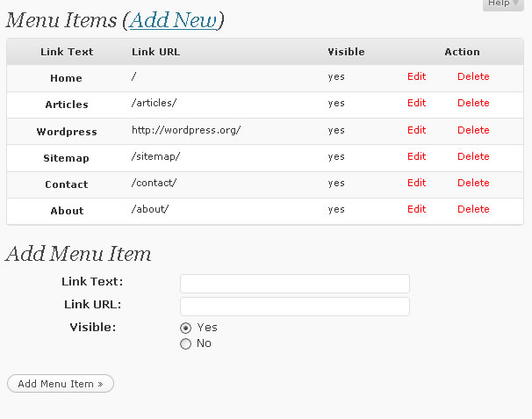This screenshot has height=419, width=532.
Task: Delete the Home menu item
Action: [x=473, y=76]
